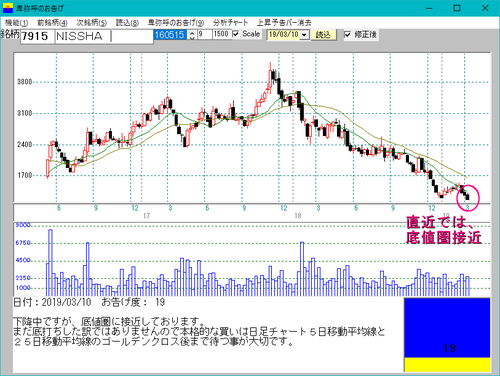Click the 1700 price axis label
The width and height of the screenshot is (500, 376).
(25, 175)
